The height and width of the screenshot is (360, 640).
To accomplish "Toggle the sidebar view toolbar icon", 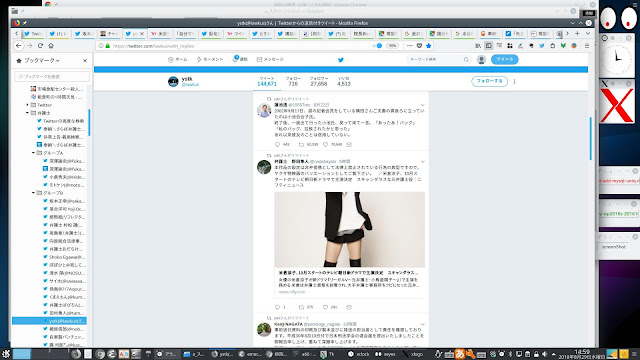I will (x=489, y=46).
